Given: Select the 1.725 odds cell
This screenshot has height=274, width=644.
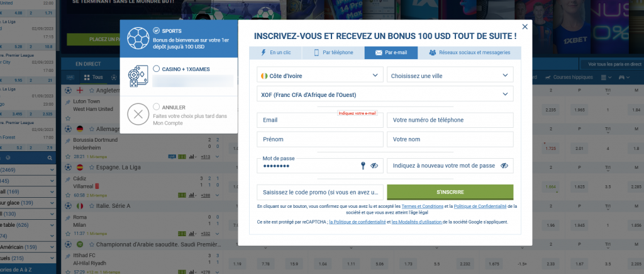Looking at the screenshot, I should tap(550, 147).
